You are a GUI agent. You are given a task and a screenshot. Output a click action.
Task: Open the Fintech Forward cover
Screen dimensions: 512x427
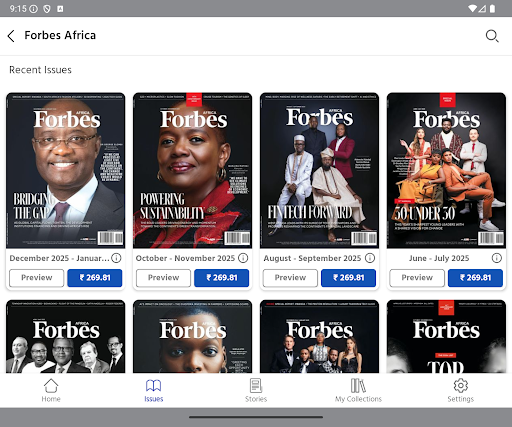319,170
